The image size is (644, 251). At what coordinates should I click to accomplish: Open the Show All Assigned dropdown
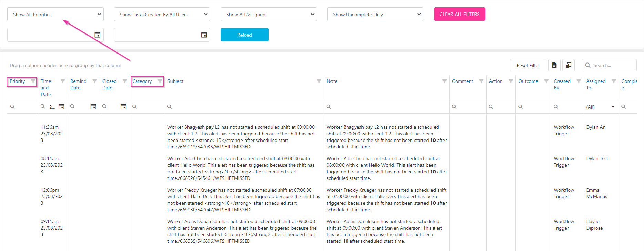tap(269, 14)
